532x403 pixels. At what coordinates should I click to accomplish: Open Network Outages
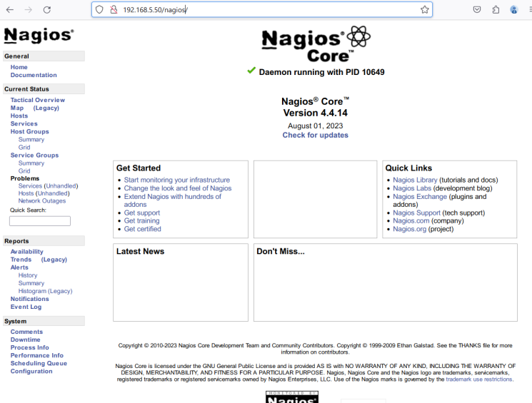coord(42,200)
